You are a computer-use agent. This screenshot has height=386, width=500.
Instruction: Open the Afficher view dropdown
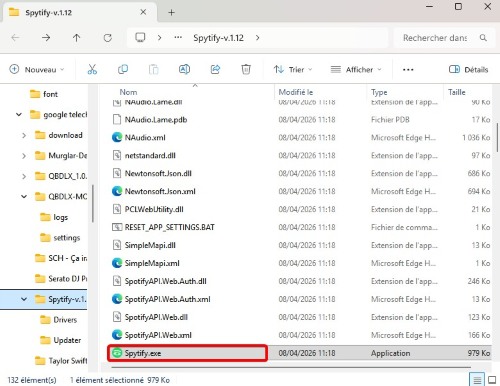pyautogui.click(x=356, y=69)
